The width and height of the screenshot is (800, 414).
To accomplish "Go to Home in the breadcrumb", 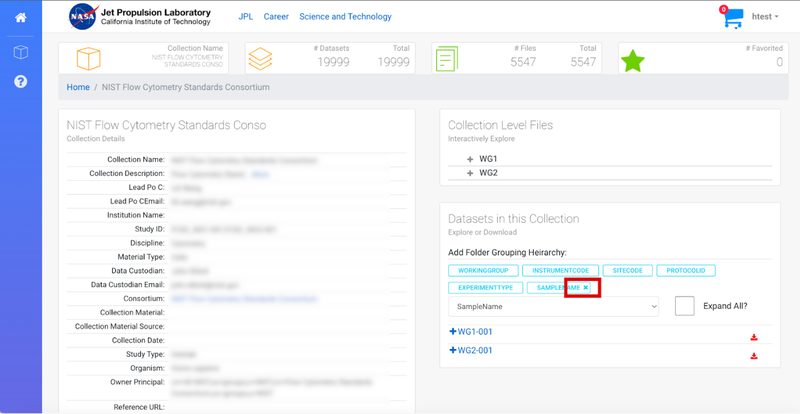I will tap(78, 87).
